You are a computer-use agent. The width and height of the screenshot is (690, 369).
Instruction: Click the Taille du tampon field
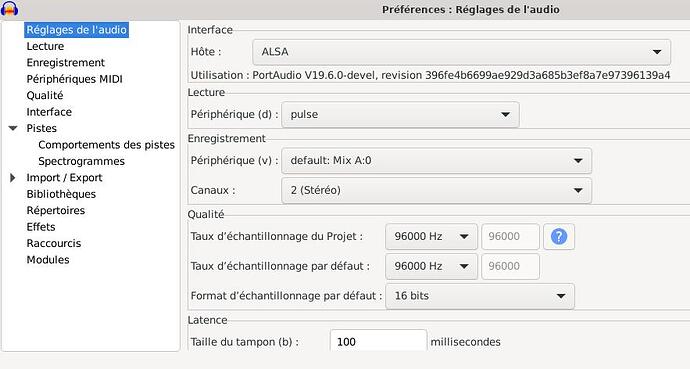point(378,341)
